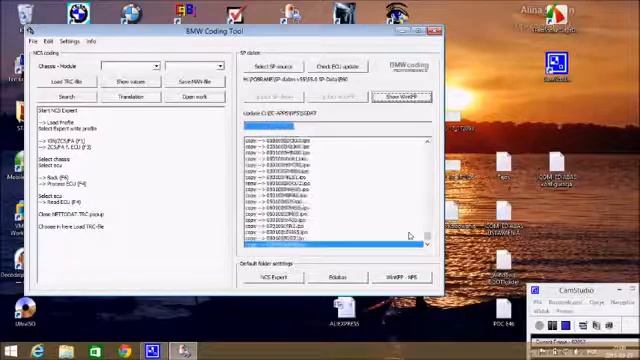The image size is (640, 360).
Task: Click scroll-up arrow of copy log list
Action: point(427,141)
